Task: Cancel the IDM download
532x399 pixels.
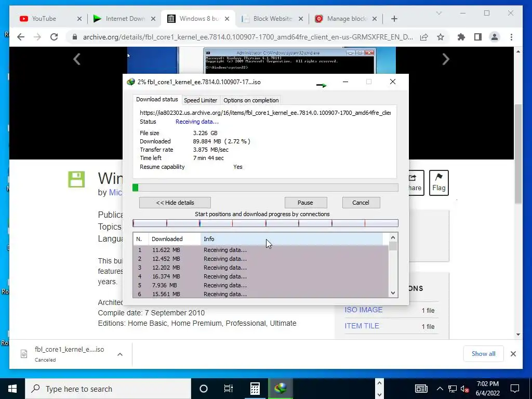Action: 361,203
